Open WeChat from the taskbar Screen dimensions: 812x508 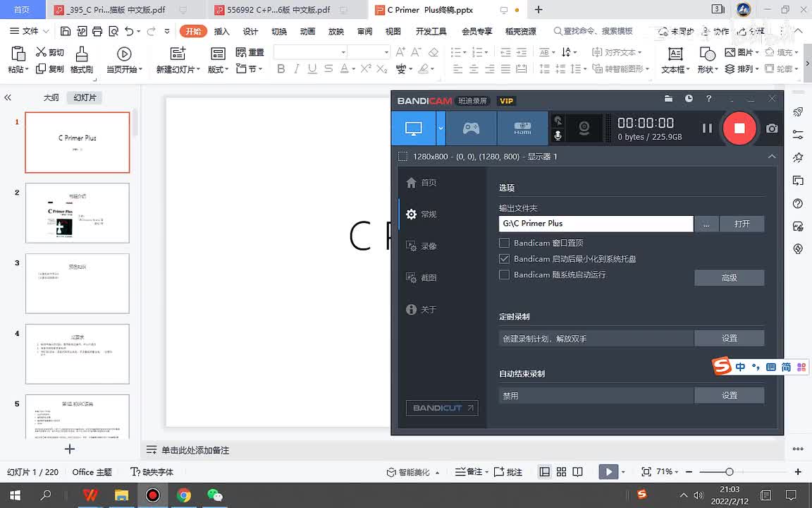point(214,495)
